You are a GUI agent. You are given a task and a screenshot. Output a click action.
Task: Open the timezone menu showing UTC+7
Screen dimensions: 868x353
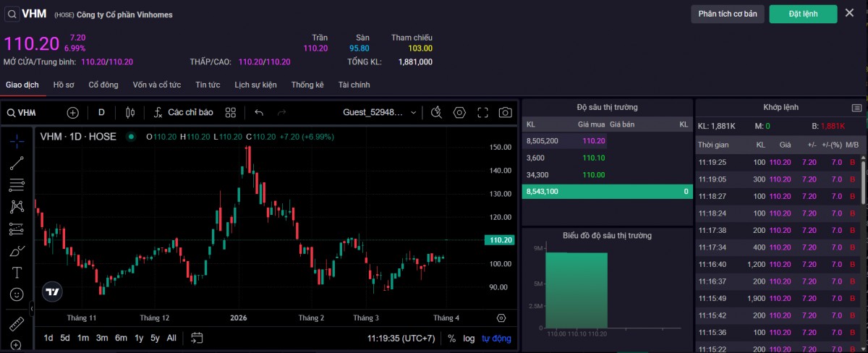coord(401,338)
